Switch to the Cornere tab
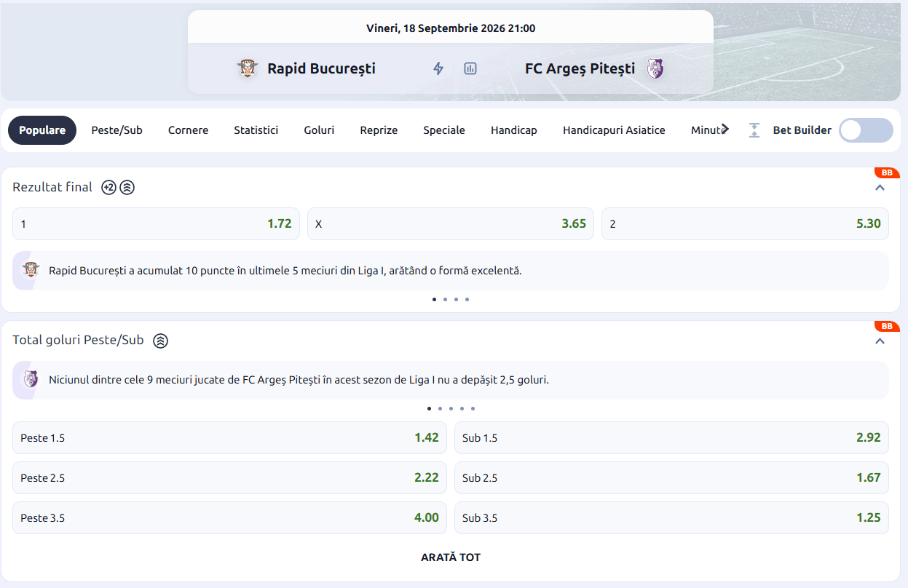908x588 pixels. [x=188, y=130]
